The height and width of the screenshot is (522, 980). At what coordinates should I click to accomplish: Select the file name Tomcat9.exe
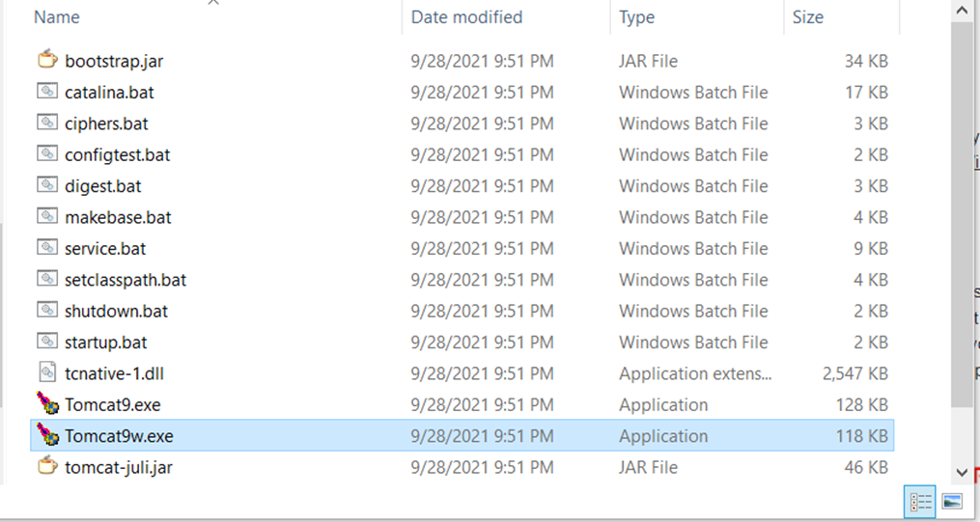(x=113, y=404)
